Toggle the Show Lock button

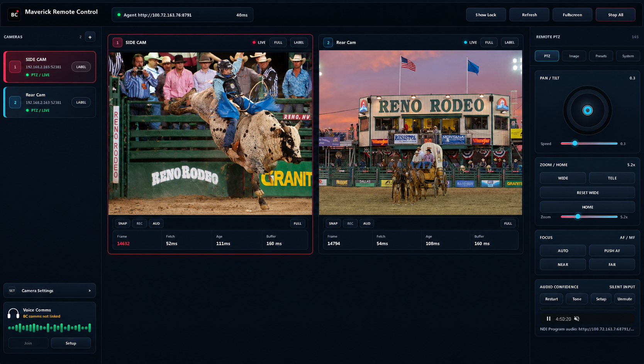pos(486,15)
